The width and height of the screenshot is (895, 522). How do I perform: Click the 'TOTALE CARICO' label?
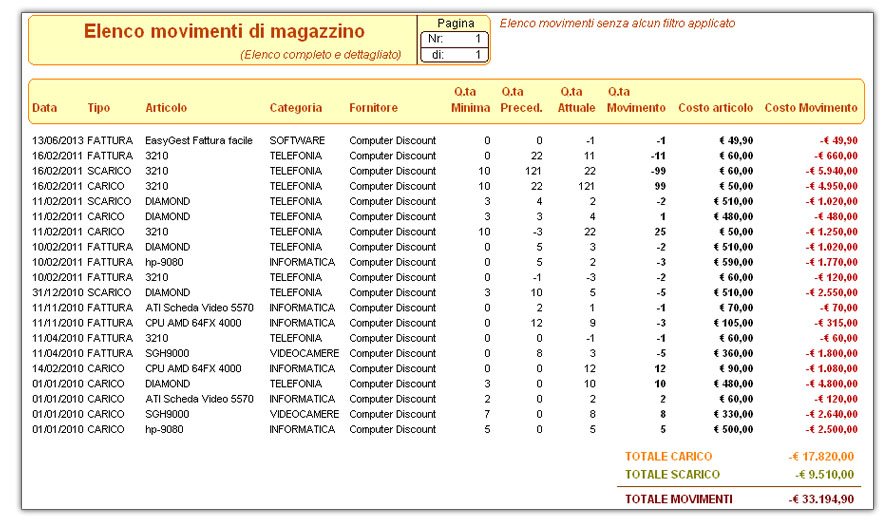click(x=668, y=456)
